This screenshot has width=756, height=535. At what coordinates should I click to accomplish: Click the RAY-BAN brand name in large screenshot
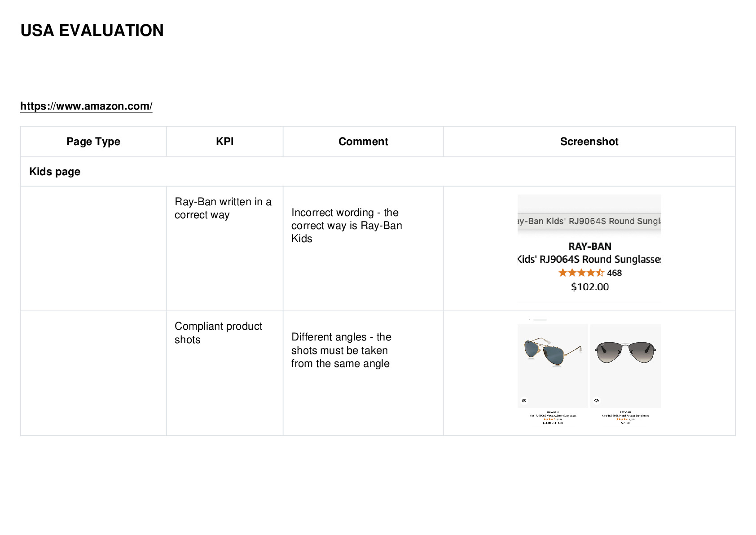click(589, 246)
